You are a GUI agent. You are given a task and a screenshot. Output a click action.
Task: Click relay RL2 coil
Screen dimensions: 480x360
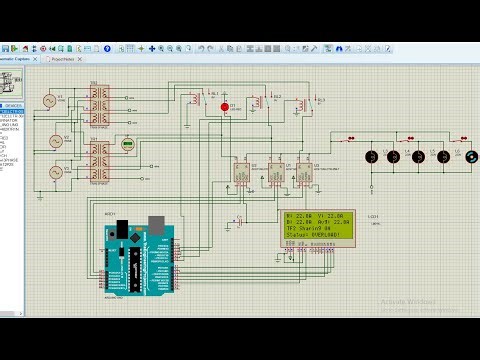(257, 102)
